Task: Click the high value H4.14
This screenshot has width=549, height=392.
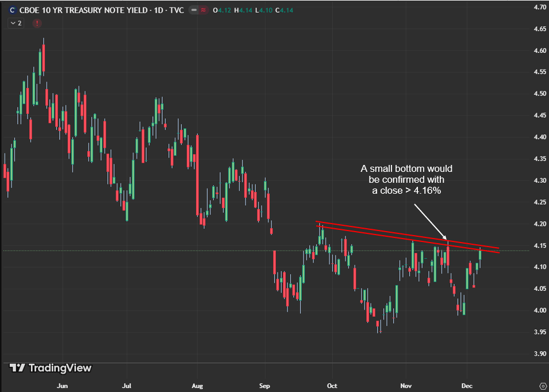Action: (243, 10)
